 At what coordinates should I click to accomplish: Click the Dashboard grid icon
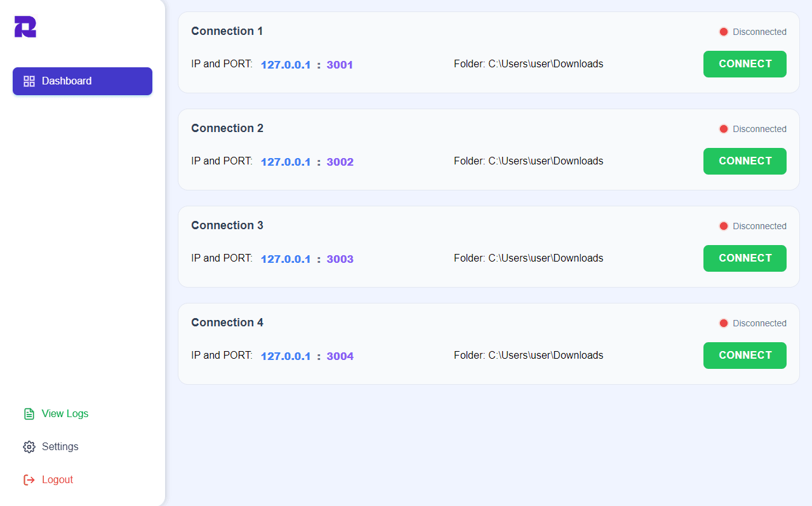(x=29, y=81)
